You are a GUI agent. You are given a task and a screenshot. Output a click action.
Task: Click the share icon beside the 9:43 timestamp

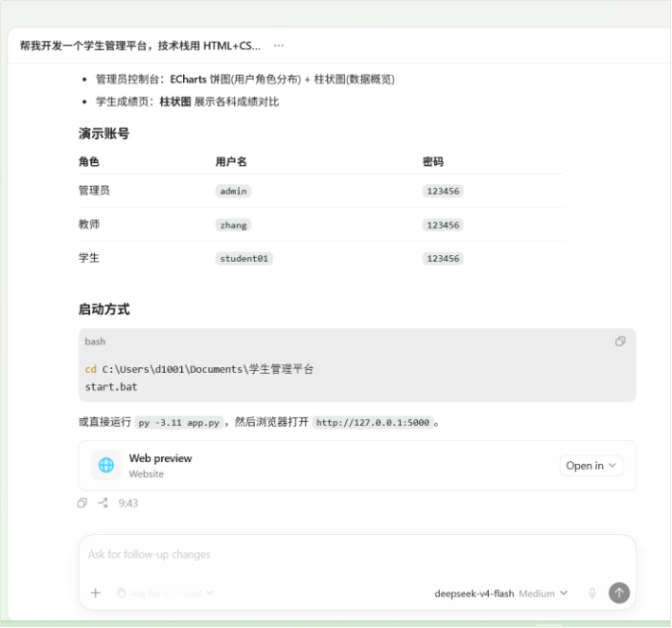103,502
